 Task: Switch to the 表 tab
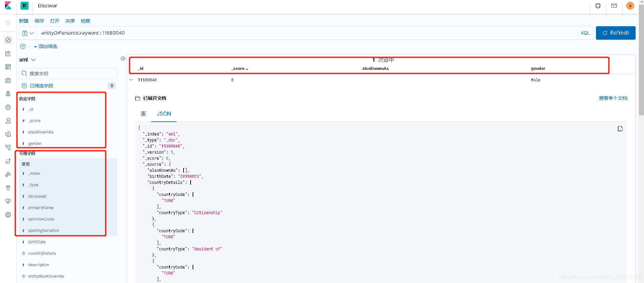(143, 114)
